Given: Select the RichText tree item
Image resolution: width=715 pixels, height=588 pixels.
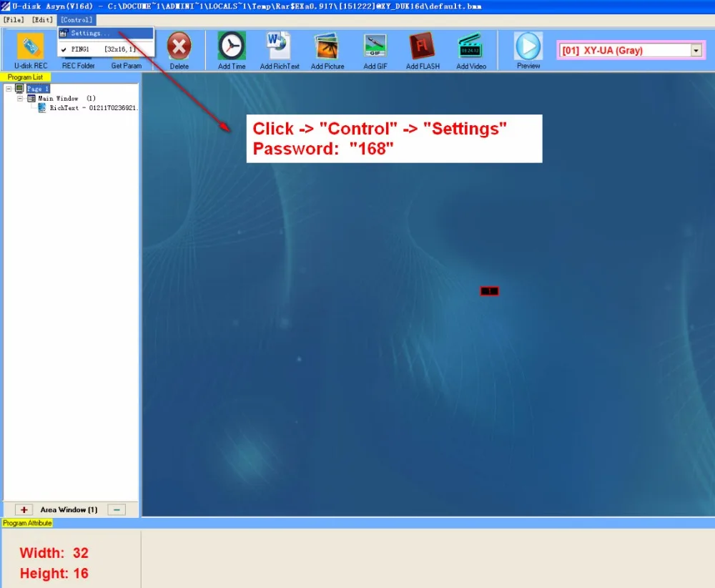Looking at the screenshot, I should click(92, 108).
